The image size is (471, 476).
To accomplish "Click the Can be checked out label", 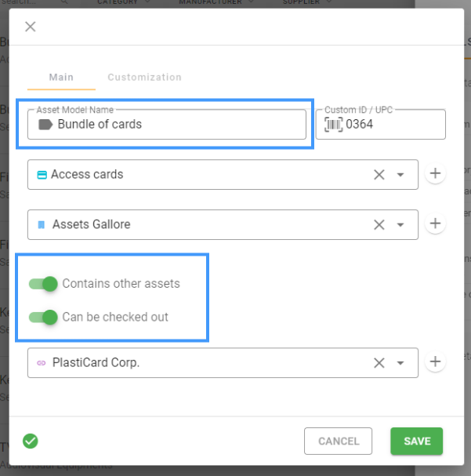I will 115,317.
